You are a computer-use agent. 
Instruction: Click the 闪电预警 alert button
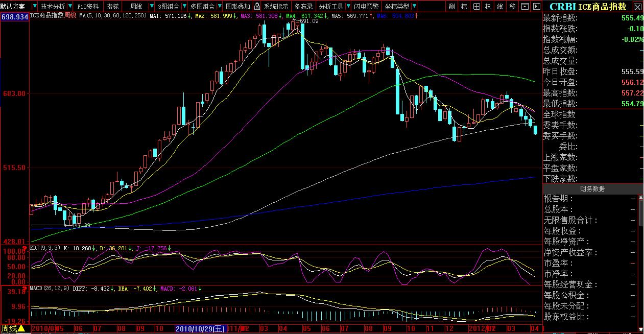pyautogui.click(x=367, y=7)
